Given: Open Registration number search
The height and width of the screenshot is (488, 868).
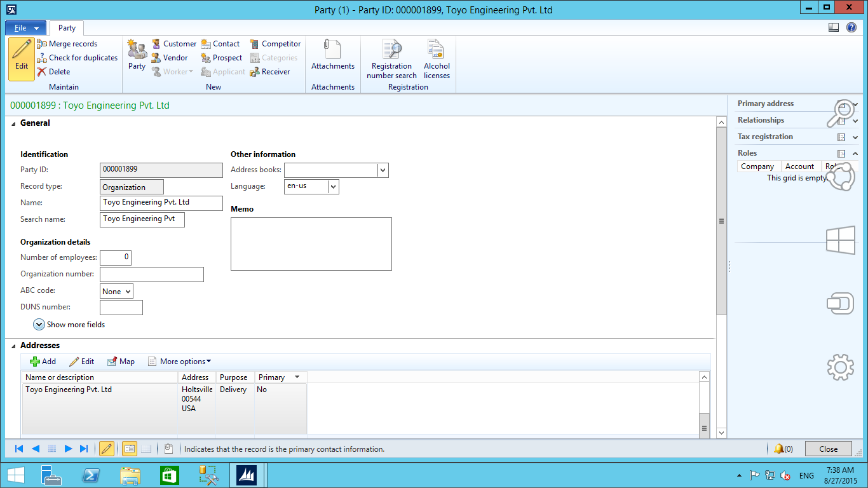Looking at the screenshot, I should [391, 59].
